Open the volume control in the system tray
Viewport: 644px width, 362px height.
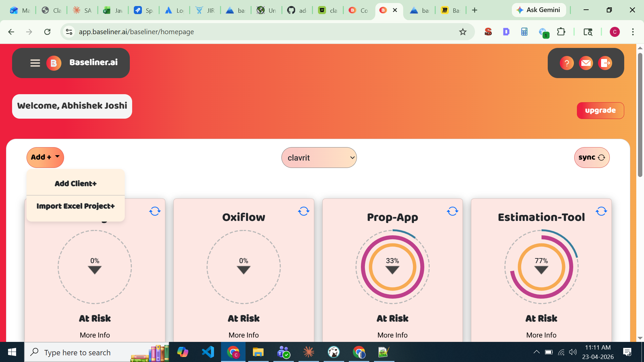coord(573,352)
